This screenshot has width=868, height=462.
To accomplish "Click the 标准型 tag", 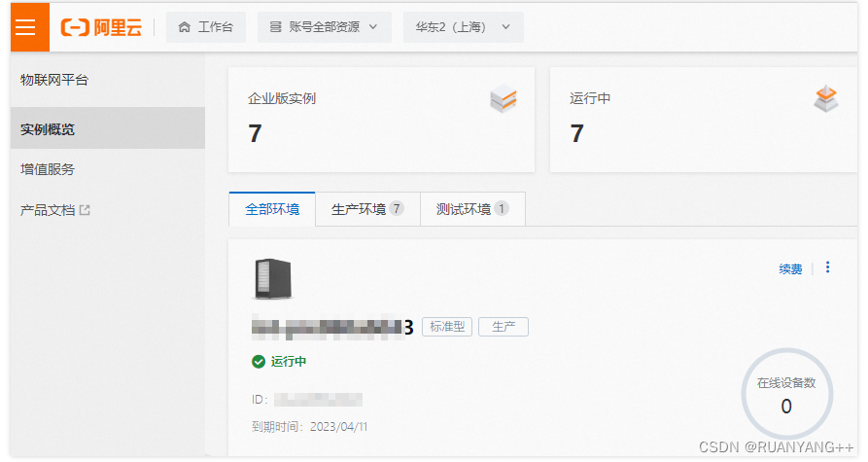I will click(447, 327).
